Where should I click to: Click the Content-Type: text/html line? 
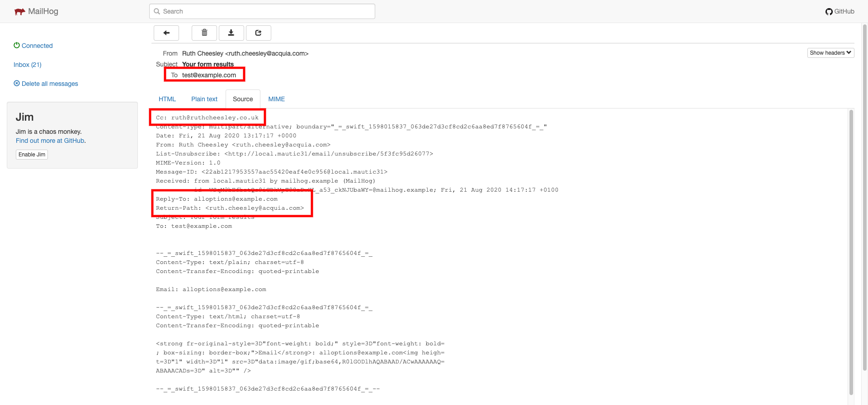[x=228, y=316]
